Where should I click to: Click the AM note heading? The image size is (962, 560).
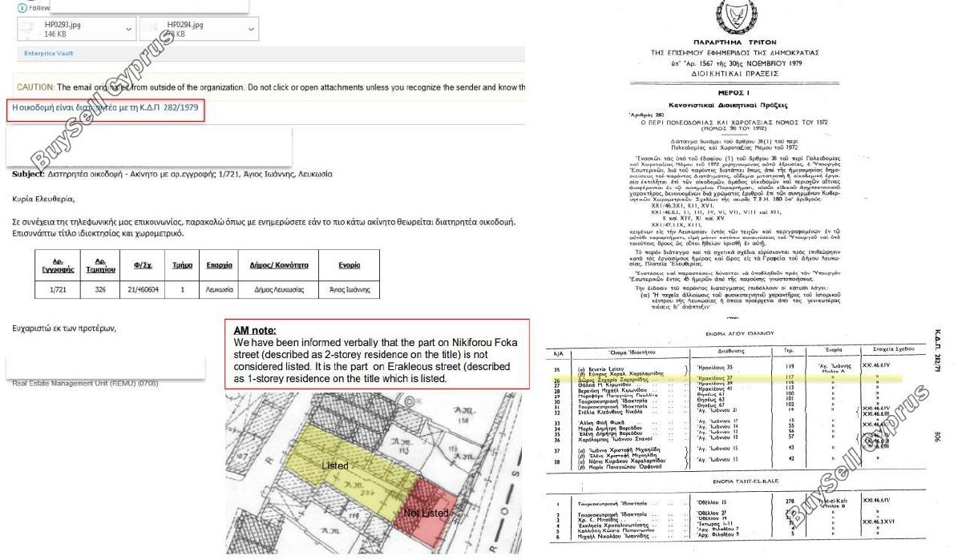tap(254, 330)
